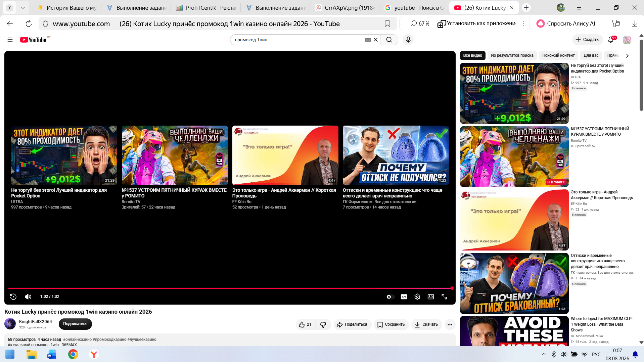644x362 pixels.
Task: Switch to youtube - Поиск в Google tab
Action: point(415,8)
